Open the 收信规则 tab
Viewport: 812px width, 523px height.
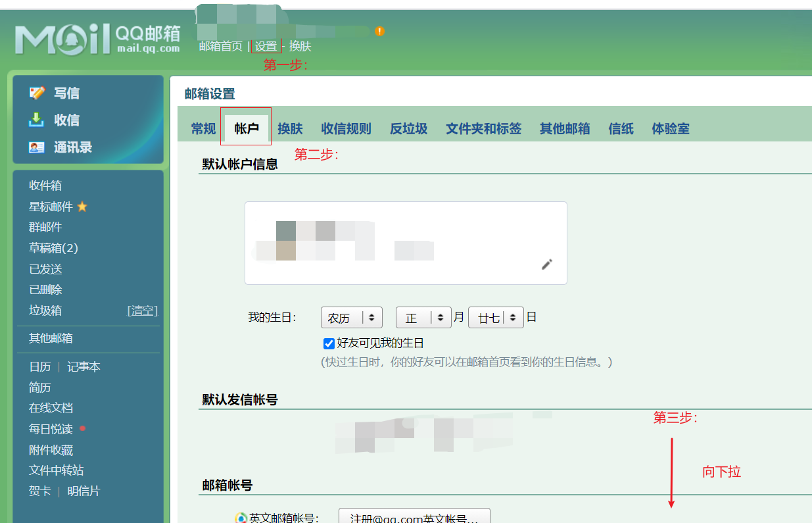[x=346, y=129]
